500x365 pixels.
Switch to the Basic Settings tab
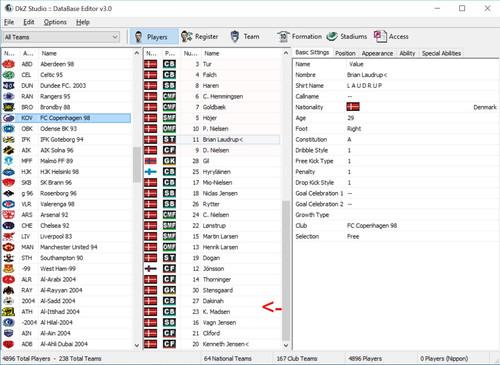click(x=312, y=53)
